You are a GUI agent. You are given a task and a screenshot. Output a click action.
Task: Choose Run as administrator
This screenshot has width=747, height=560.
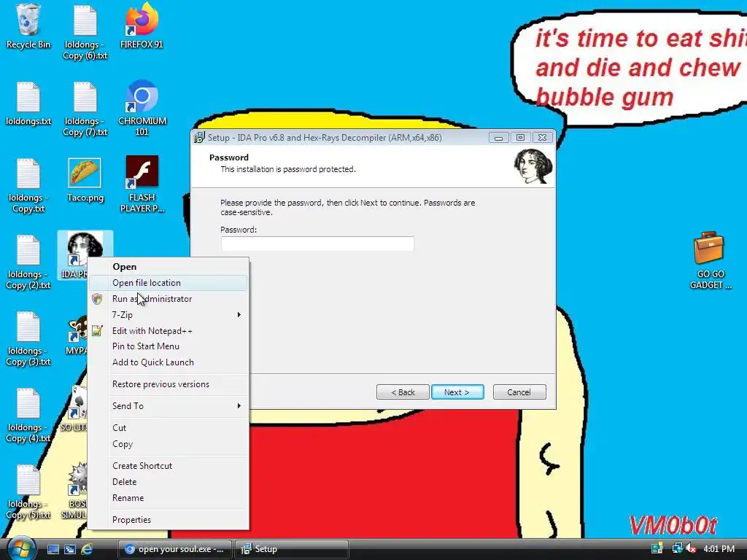pyautogui.click(x=169, y=299)
